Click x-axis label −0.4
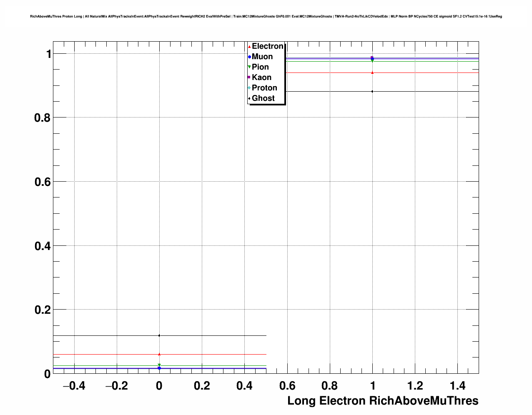 pos(74,386)
